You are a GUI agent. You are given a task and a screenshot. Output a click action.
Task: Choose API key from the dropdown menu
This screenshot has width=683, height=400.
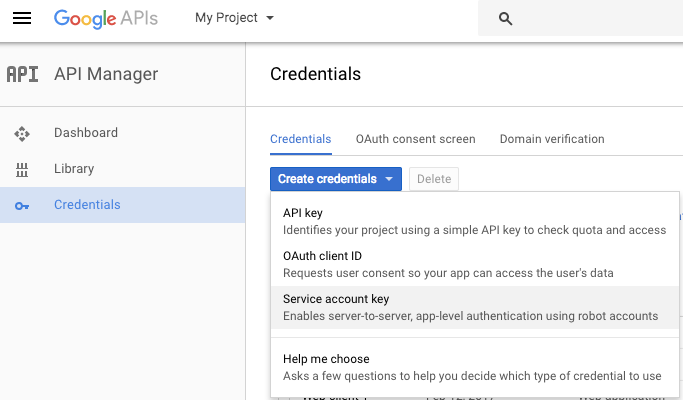coord(475,221)
